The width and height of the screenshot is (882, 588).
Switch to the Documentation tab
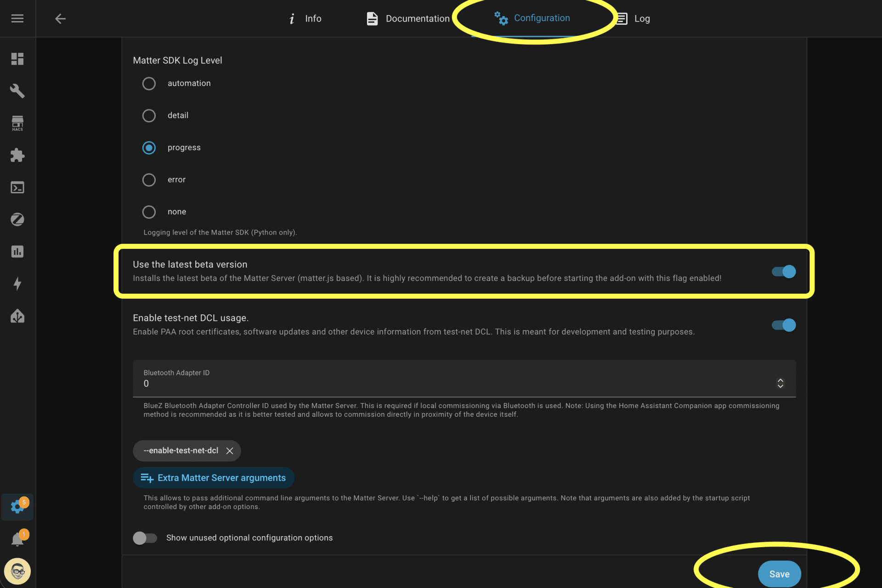[x=406, y=18]
